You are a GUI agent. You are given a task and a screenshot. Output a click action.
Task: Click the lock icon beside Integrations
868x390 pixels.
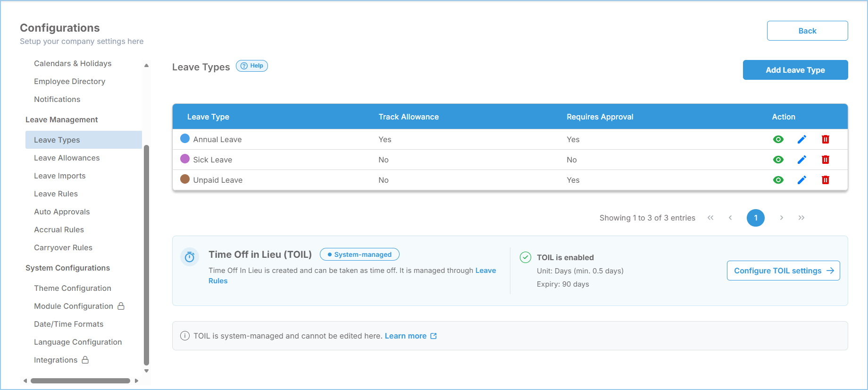(85, 360)
